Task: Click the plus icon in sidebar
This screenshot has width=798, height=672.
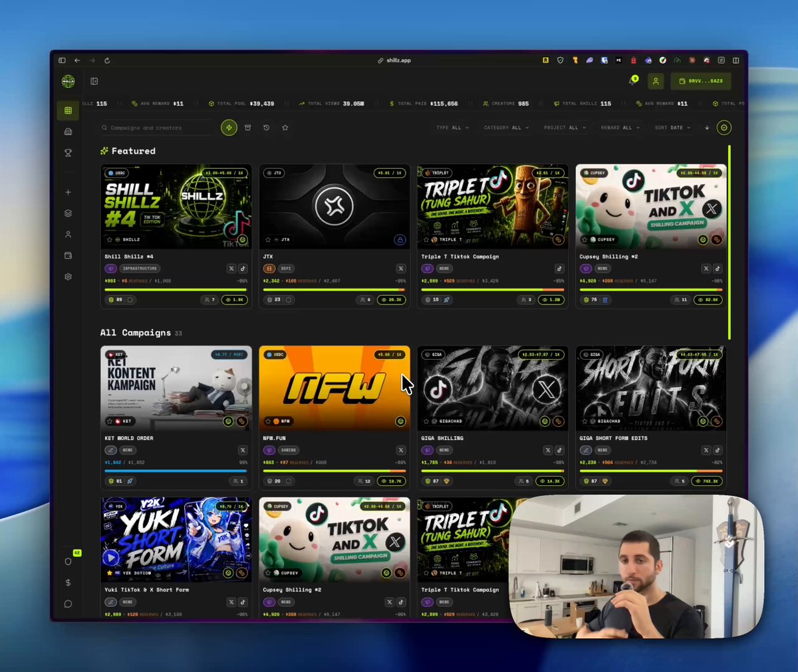Action: [68, 192]
